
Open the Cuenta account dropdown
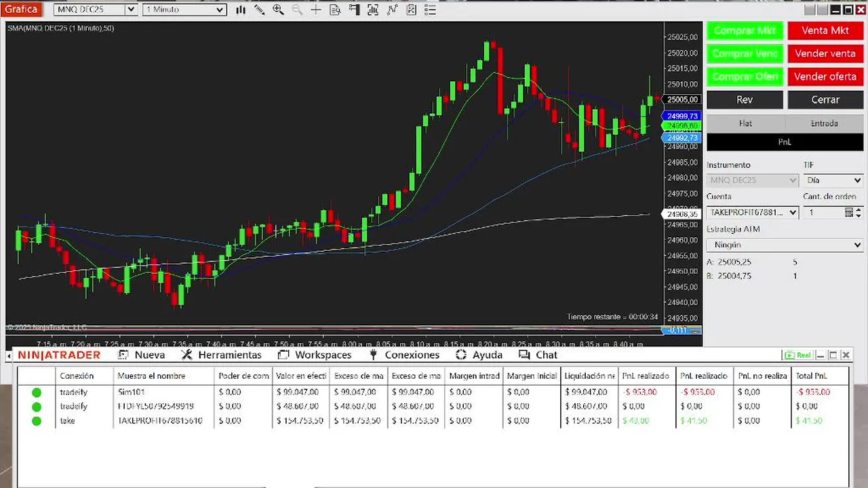[753, 212]
